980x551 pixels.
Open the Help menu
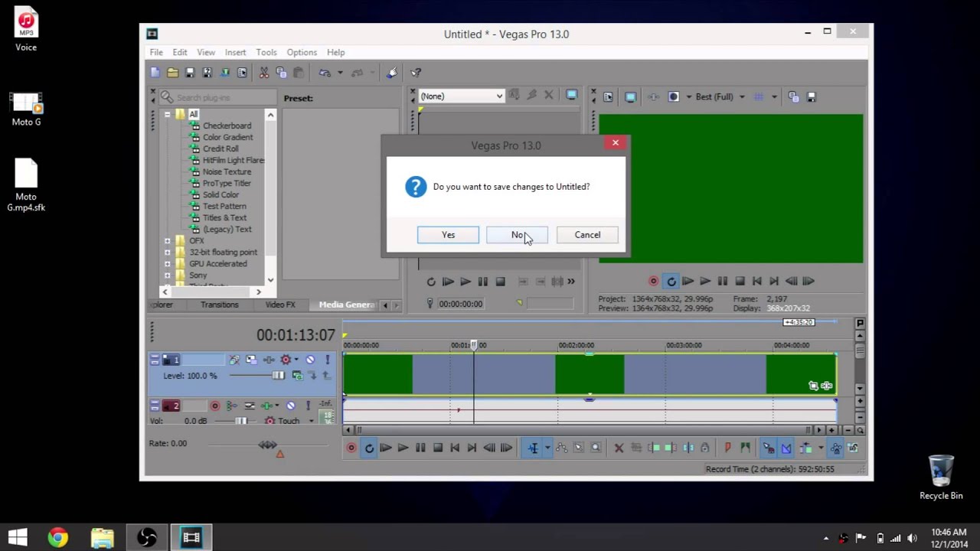point(335,52)
